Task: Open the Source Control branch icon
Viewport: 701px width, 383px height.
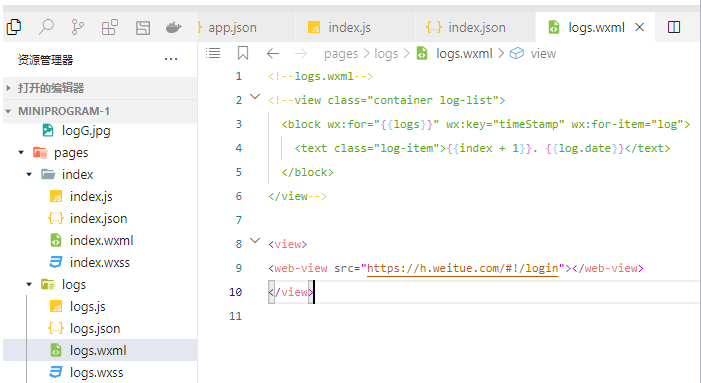Action: (x=78, y=27)
